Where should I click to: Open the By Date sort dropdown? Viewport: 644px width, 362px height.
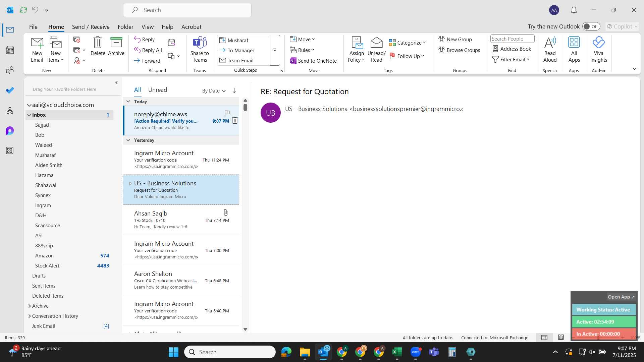tap(214, 90)
